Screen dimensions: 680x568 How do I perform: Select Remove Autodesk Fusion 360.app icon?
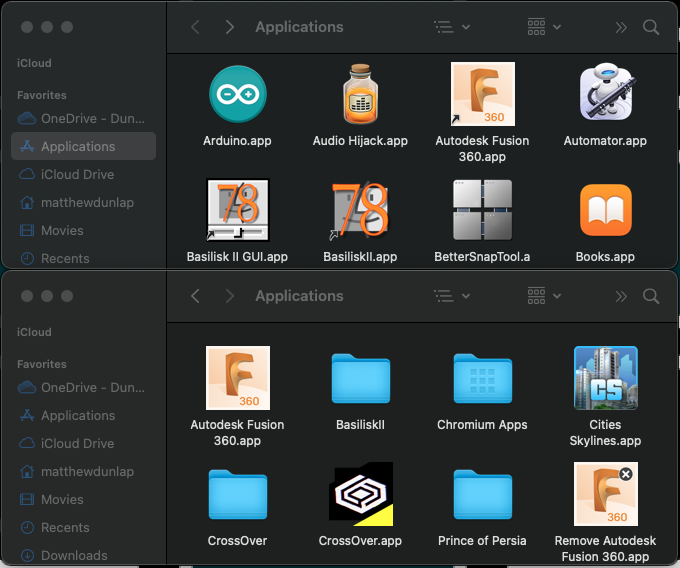(606, 494)
